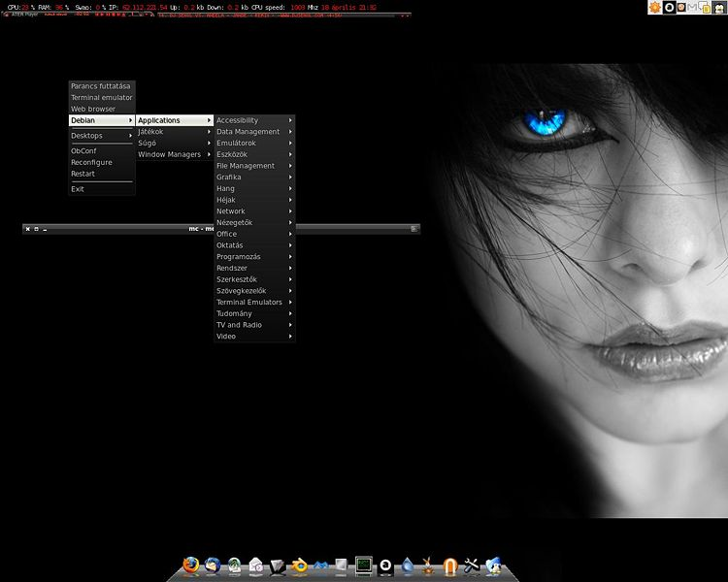Open Thunderbird mail from the dock
Image resolution: width=728 pixels, height=582 pixels.
click(x=213, y=565)
